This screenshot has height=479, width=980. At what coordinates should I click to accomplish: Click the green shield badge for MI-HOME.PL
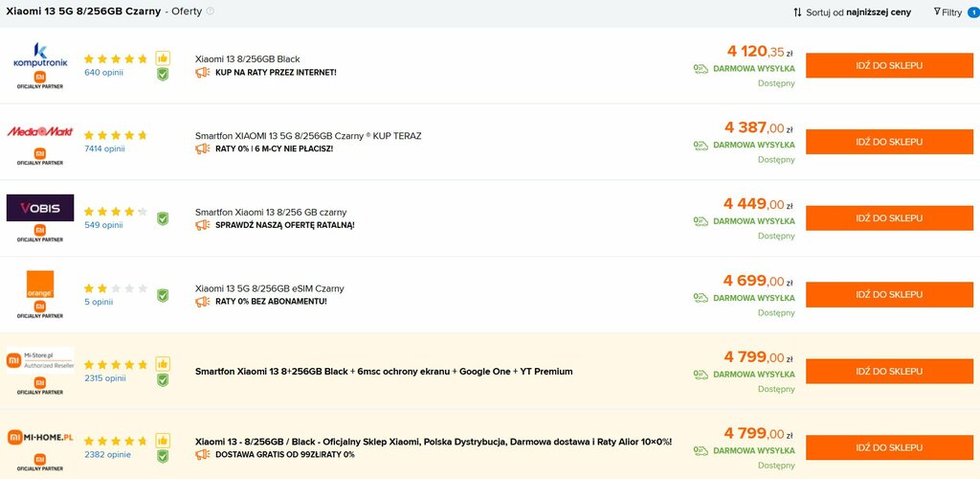pos(163,456)
